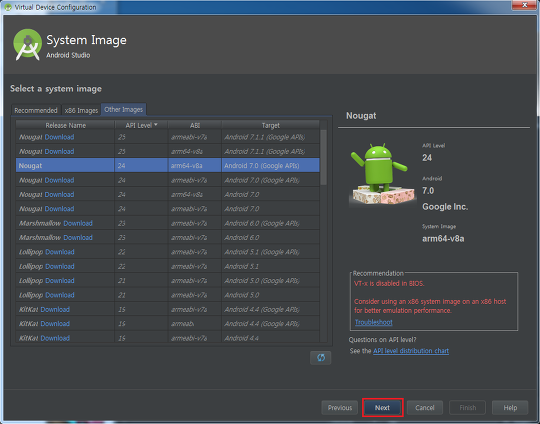Click the system image table vertical scrollbar

coord(323,157)
